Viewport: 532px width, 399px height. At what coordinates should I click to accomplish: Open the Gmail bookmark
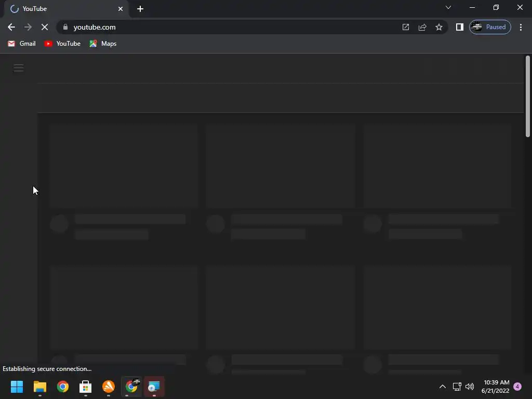(x=22, y=44)
